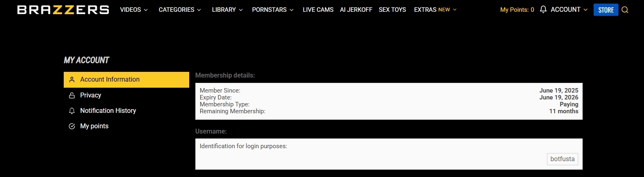Click the search magnifier icon
This screenshot has width=644, height=177.
pos(625,10)
